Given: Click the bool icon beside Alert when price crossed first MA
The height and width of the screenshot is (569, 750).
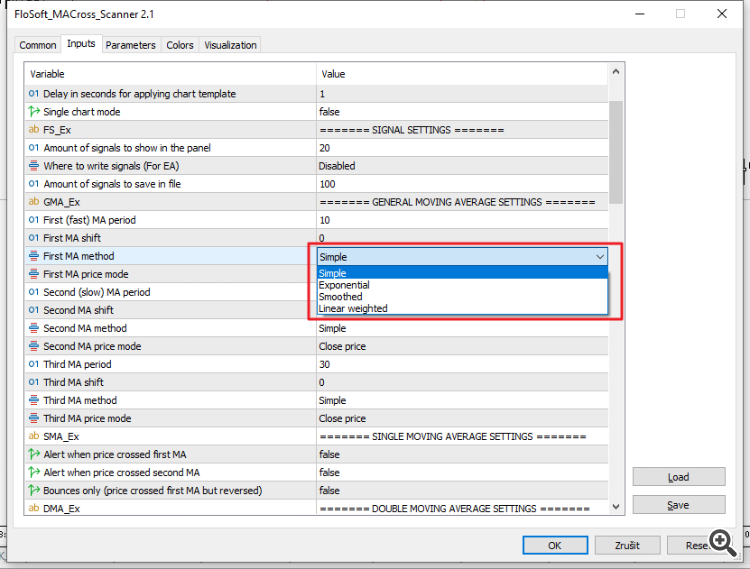Looking at the screenshot, I should 33,454.
